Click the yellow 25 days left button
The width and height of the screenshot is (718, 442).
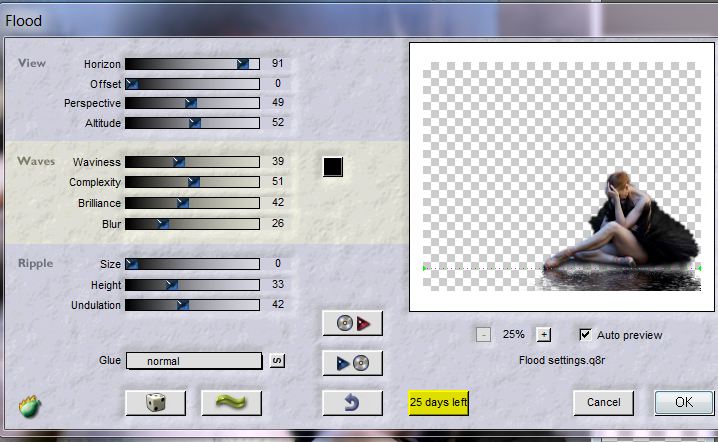coord(439,402)
